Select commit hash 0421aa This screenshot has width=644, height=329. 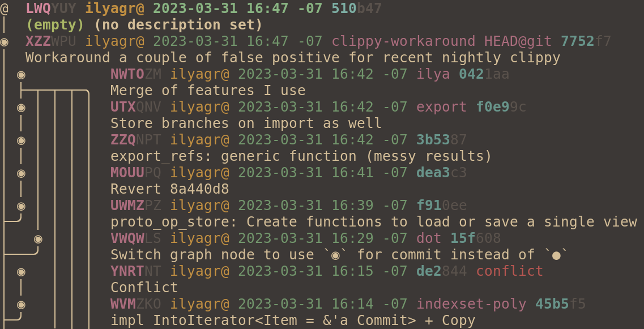(x=484, y=74)
